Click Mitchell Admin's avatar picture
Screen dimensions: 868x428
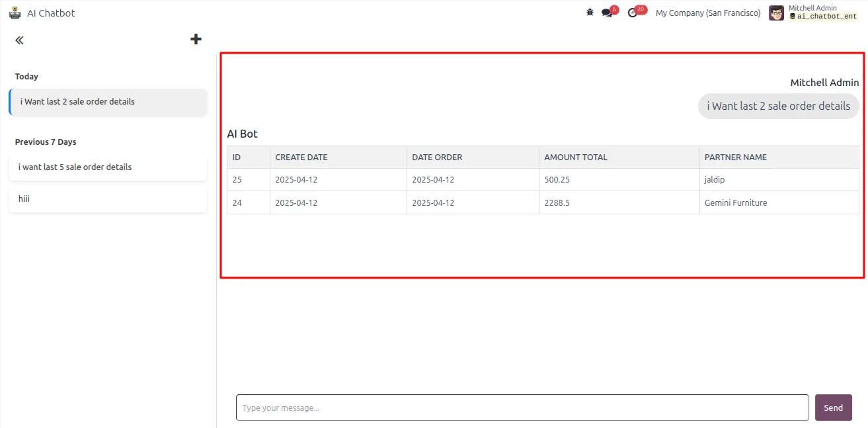[776, 13]
